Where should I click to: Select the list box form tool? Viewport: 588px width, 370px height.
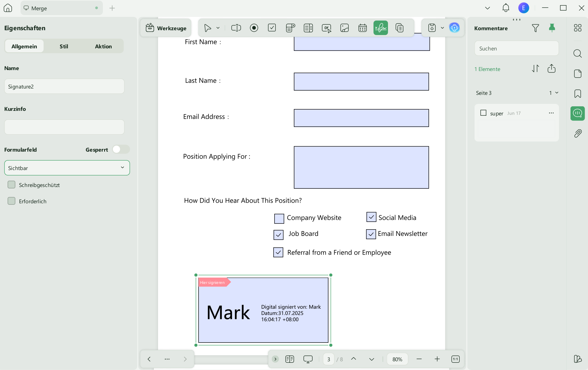[x=308, y=28]
